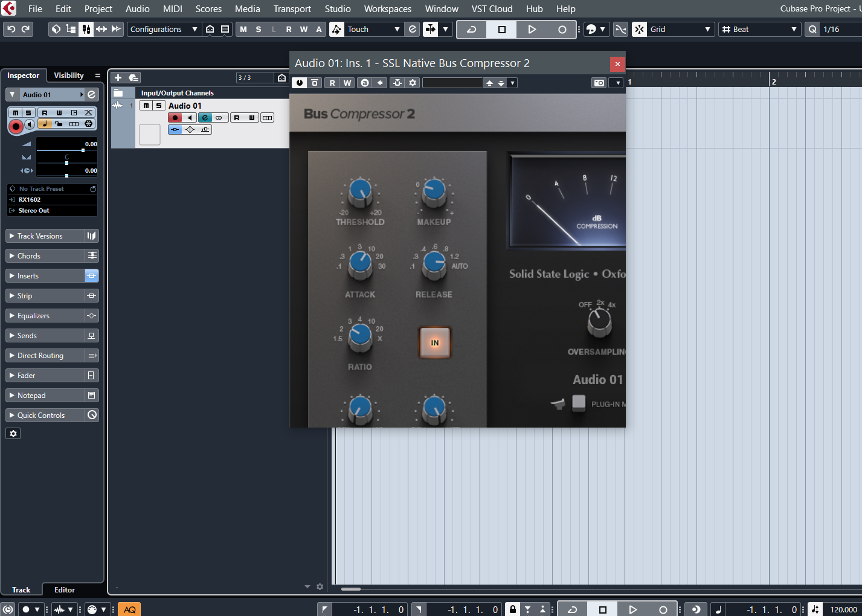The width and height of the screenshot is (862, 616).
Task: Open the 1/16 quantize preset dropdown
Action: (x=840, y=29)
